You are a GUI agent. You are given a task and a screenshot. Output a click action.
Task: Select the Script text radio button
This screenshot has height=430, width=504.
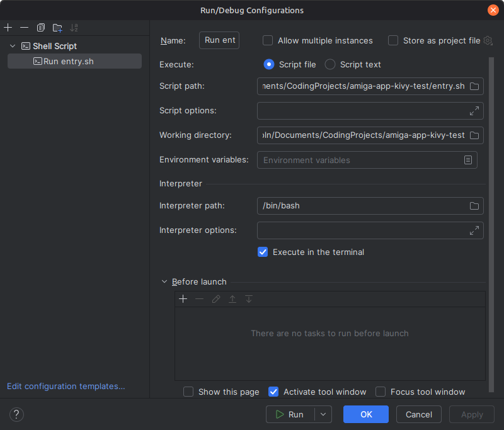pos(330,64)
